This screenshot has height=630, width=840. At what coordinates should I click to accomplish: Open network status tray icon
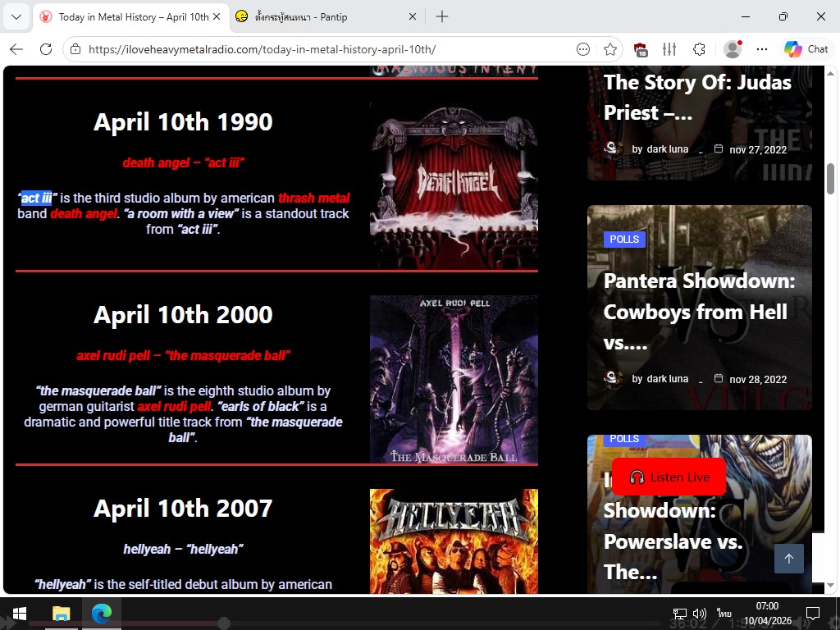[x=679, y=614]
